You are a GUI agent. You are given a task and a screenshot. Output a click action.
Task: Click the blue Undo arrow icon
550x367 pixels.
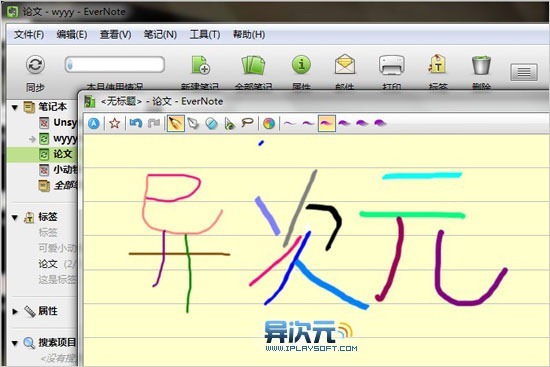pyautogui.click(x=135, y=123)
